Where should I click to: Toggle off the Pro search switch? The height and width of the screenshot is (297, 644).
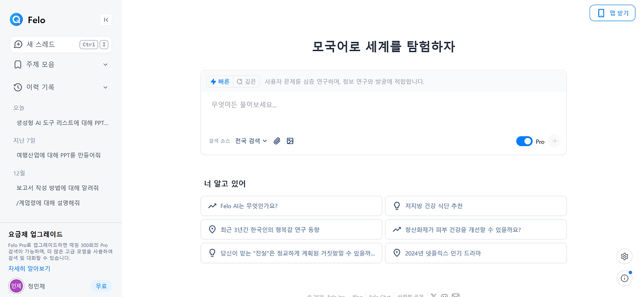(x=524, y=141)
